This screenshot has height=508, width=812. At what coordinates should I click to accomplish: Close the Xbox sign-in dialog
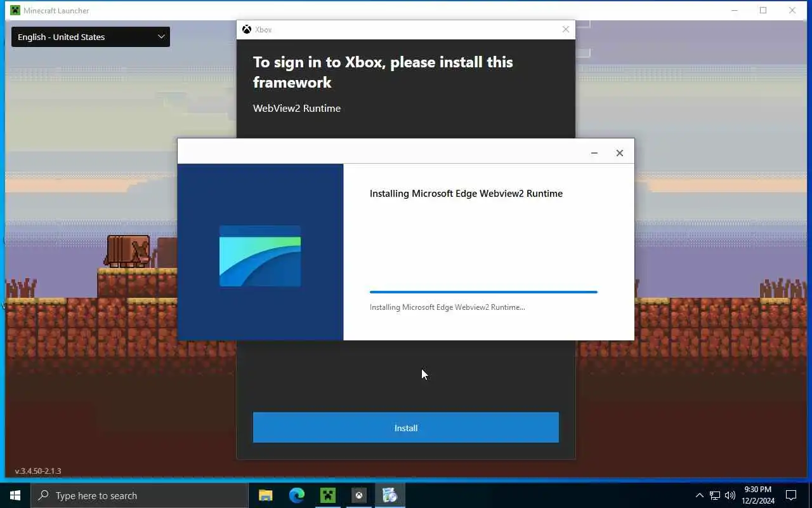(x=566, y=29)
